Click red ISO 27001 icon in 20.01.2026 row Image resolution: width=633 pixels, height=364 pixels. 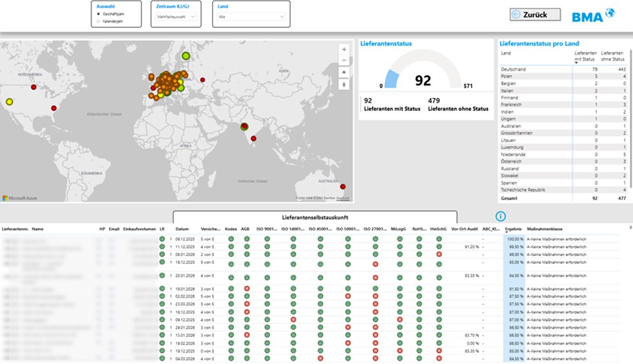(x=375, y=278)
